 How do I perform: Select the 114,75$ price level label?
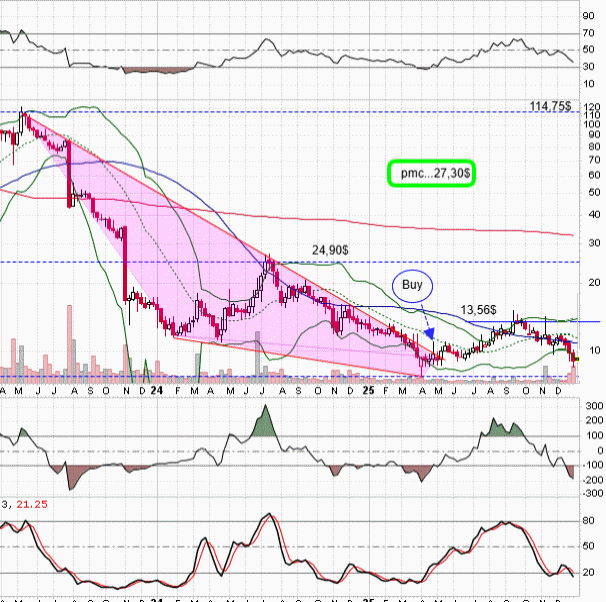550,104
